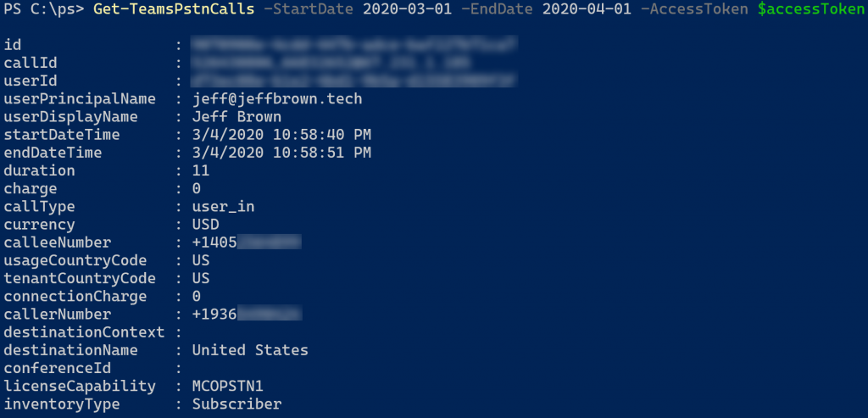Click the usageCountryCode value US

(x=201, y=261)
